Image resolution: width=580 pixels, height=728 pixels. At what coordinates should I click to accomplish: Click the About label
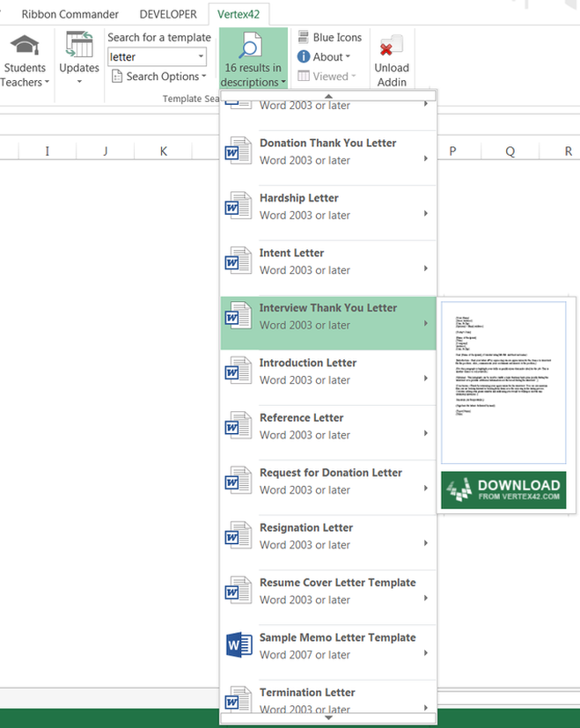click(x=328, y=56)
